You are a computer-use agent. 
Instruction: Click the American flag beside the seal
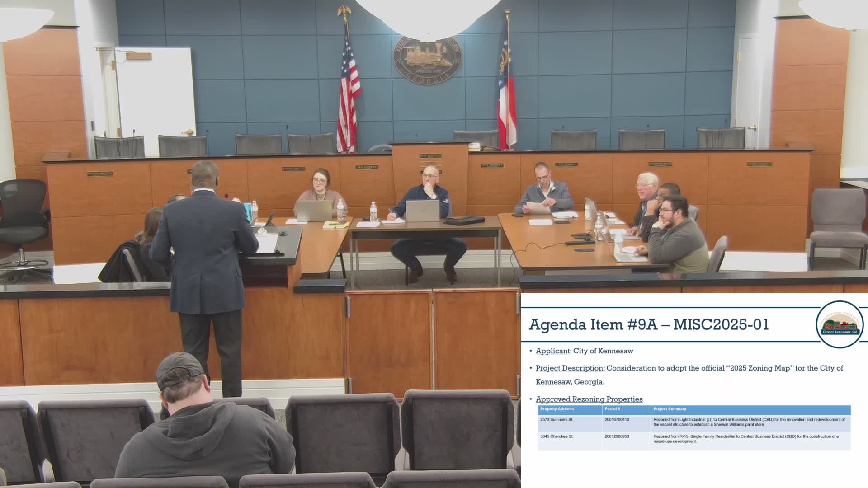349,86
